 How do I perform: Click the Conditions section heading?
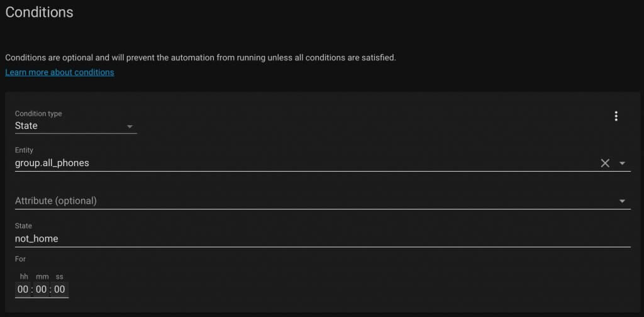click(40, 13)
